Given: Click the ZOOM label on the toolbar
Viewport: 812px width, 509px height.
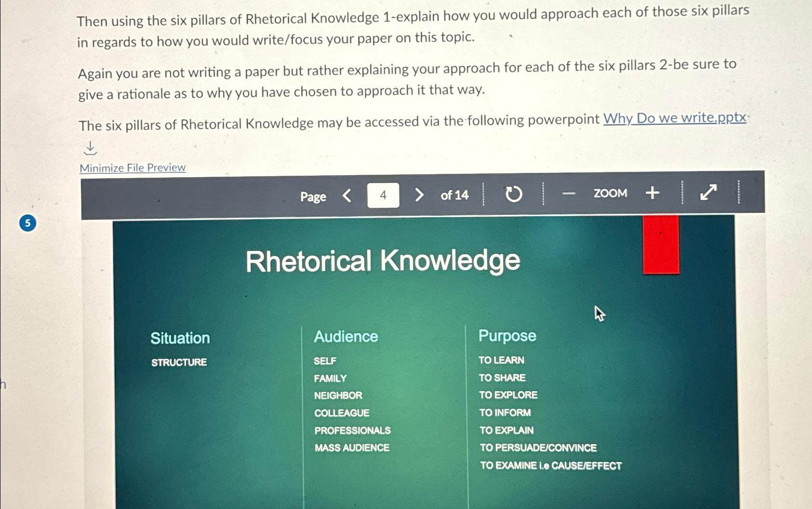Looking at the screenshot, I should 610,193.
